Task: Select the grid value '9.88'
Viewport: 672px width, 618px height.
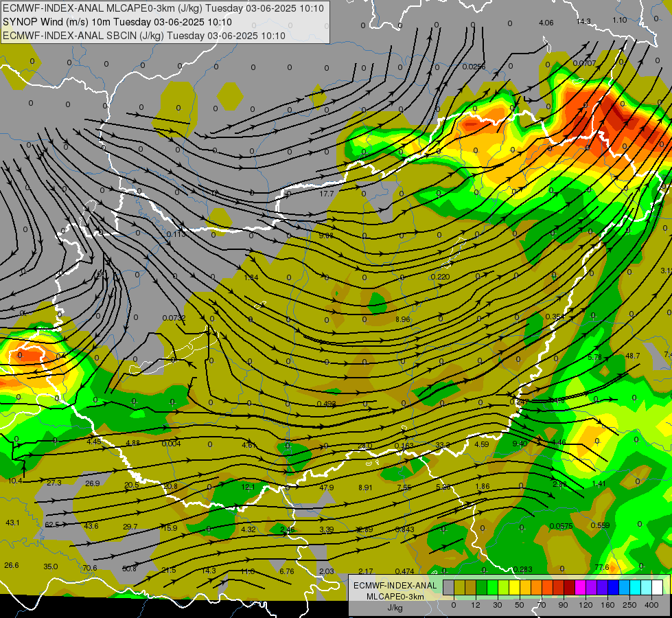Action: [x=326, y=236]
